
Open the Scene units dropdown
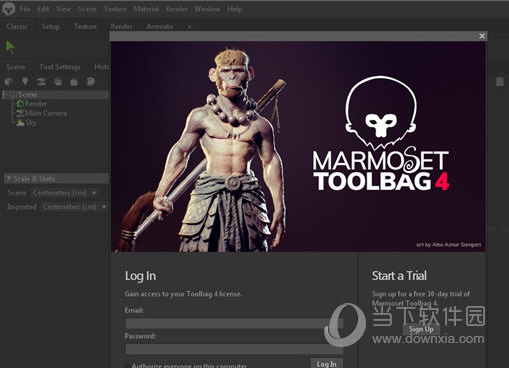coord(65,193)
